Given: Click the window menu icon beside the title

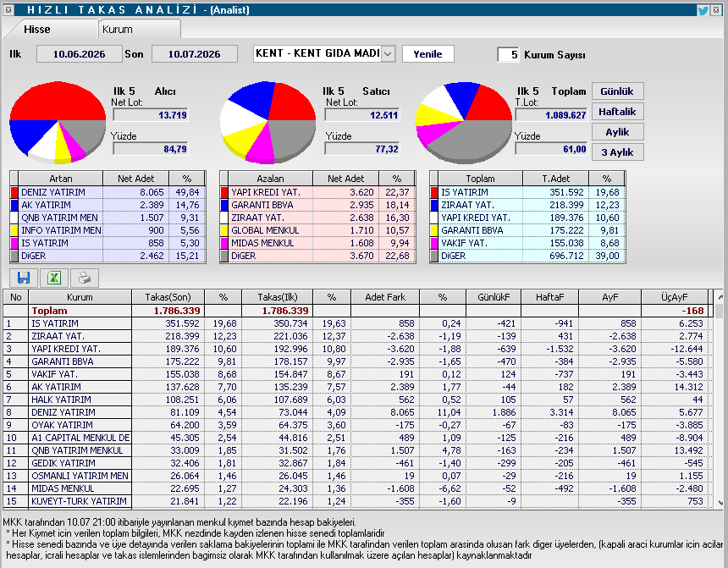Looking at the screenshot, I should (x=8, y=10).
